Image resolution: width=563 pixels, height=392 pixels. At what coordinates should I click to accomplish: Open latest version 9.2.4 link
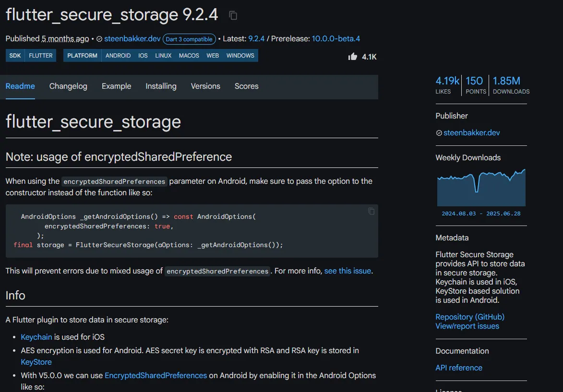tap(256, 39)
